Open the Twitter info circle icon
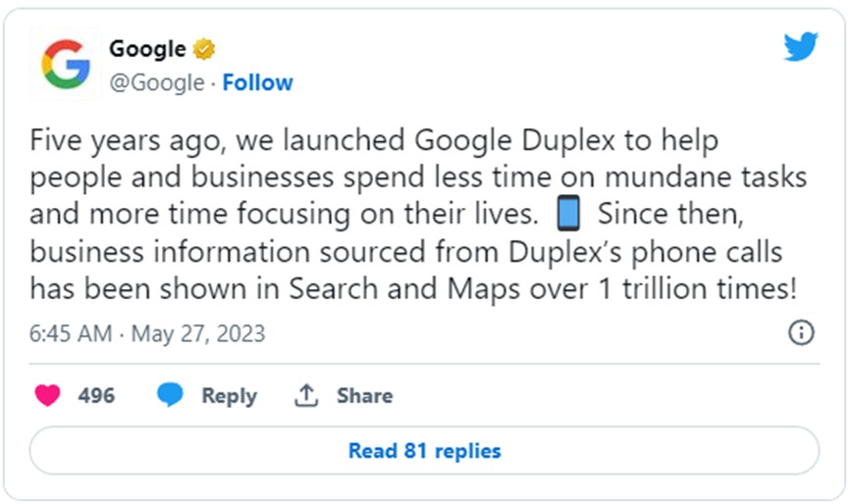Image resolution: width=849 pixels, height=504 pixels. point(801,332)
